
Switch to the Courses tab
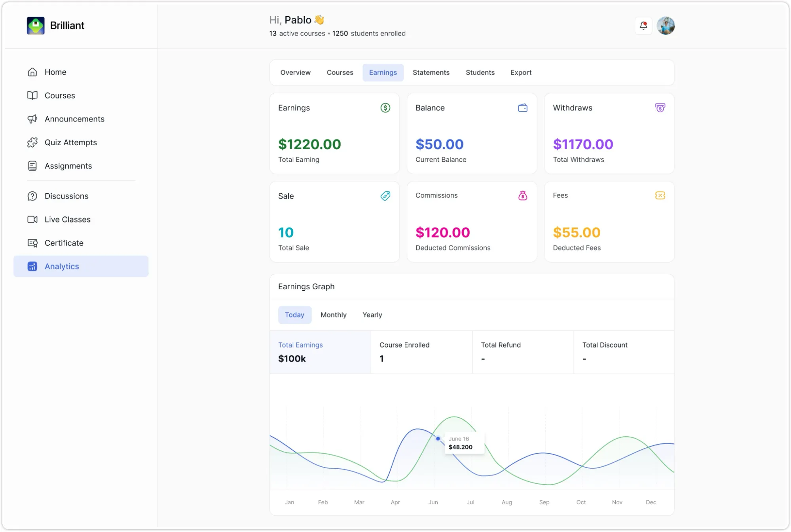point(340,73)
